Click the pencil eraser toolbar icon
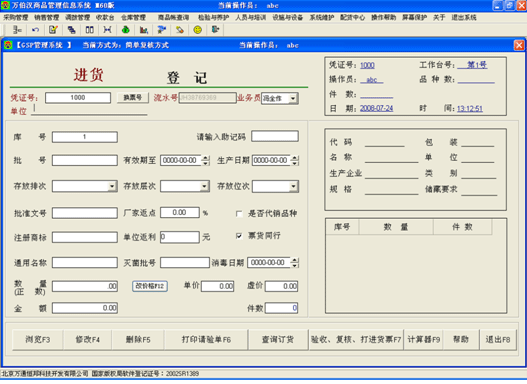 pyautogui.click(x=180, y=30)
